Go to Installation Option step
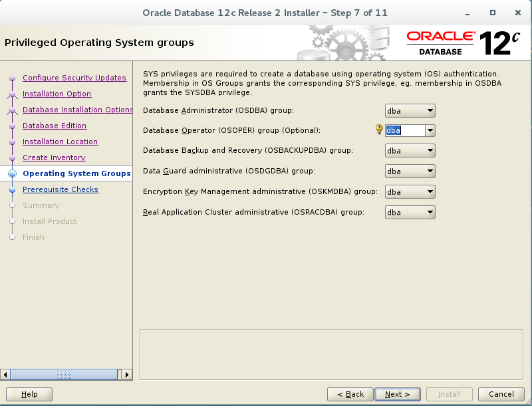The height and width of the screenshot is (406, 532). tap(57, 94)
